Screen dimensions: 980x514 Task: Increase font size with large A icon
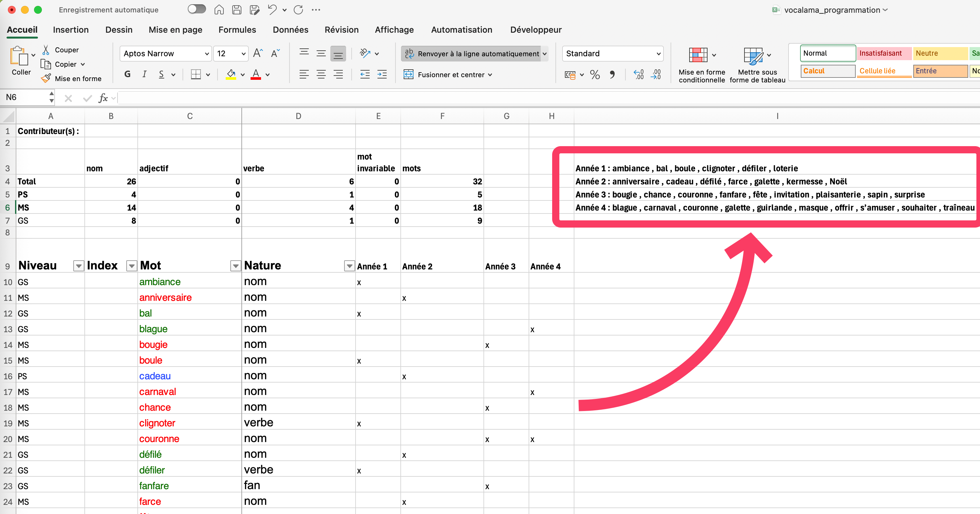(258, 53)
